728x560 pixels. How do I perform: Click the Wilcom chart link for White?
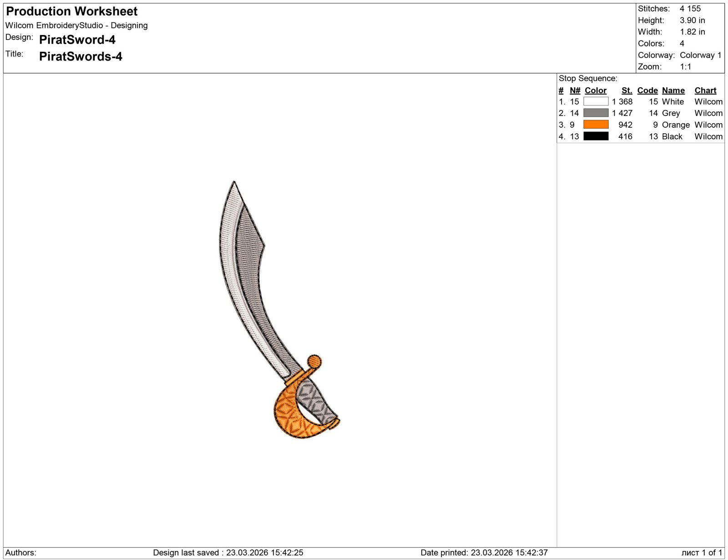(x=708, y=101)
